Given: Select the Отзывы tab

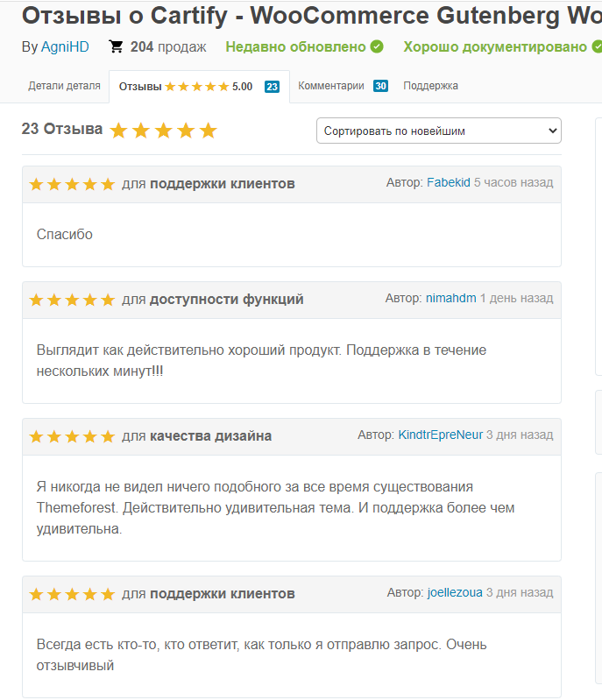Looking at the screenshot, I should click(x=140, y=87).
